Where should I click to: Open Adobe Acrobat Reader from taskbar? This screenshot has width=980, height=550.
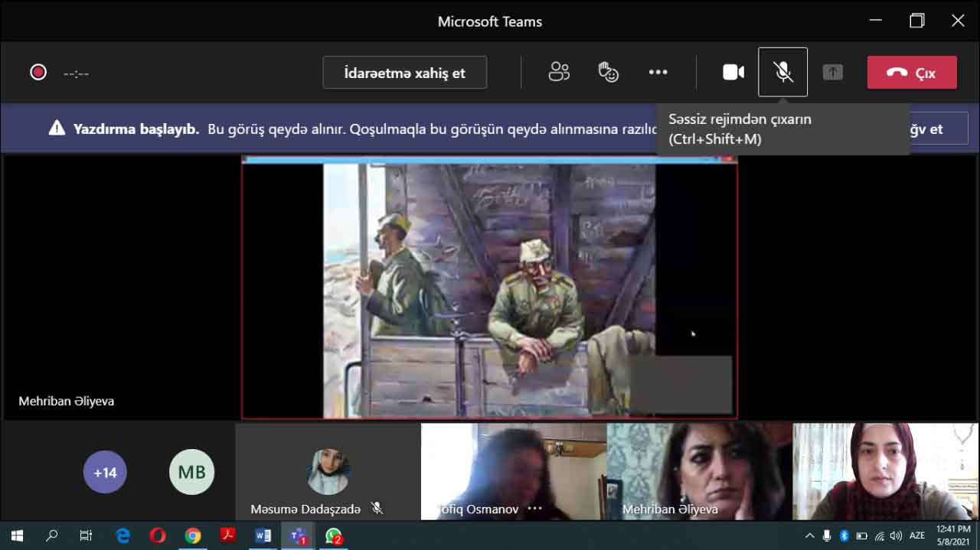coord(227,536)
